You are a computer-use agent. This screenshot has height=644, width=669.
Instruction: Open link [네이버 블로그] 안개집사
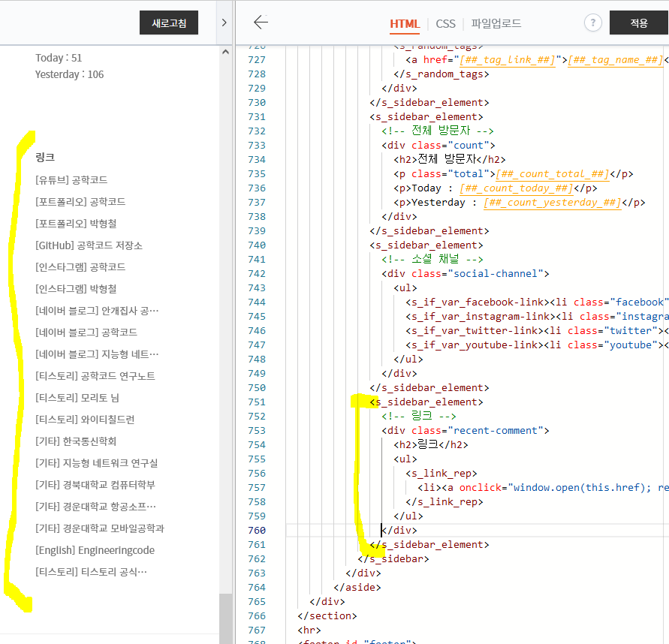click(x=97, y=311)
